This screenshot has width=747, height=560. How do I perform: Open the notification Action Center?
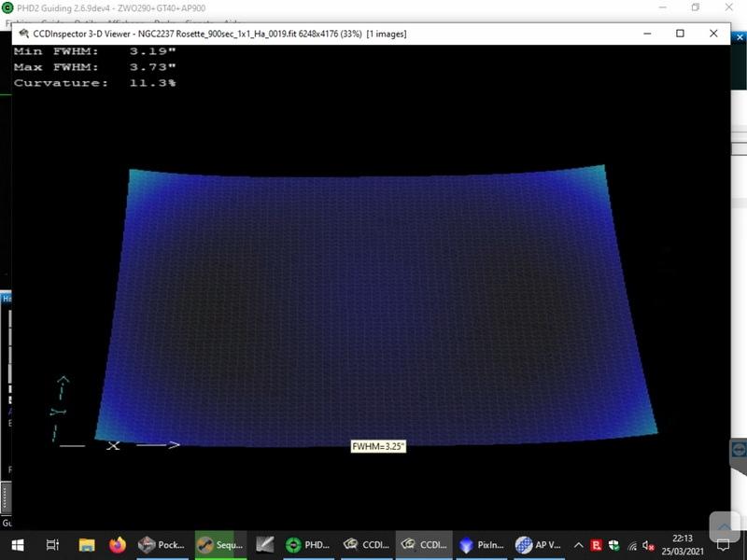[723, 545]
